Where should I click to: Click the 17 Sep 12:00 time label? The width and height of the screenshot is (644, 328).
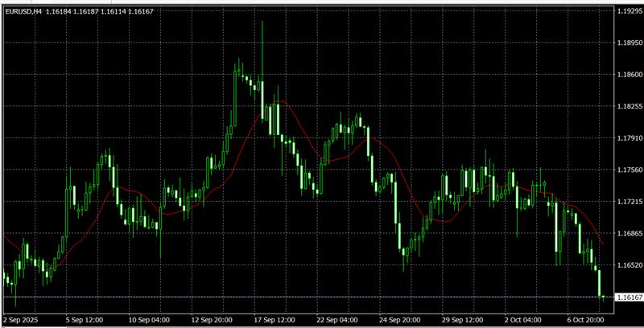point(275,319)
